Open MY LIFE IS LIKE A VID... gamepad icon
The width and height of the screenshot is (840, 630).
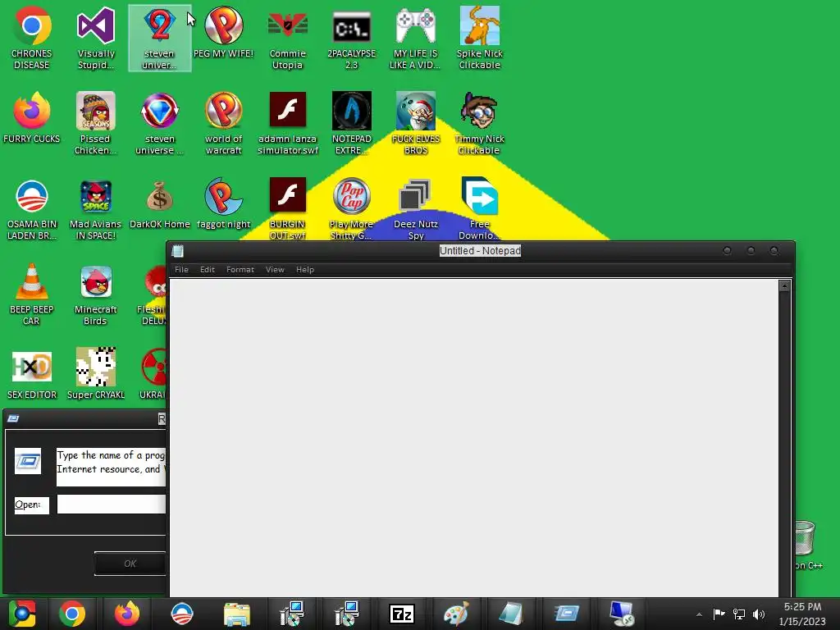coord(415,38)
